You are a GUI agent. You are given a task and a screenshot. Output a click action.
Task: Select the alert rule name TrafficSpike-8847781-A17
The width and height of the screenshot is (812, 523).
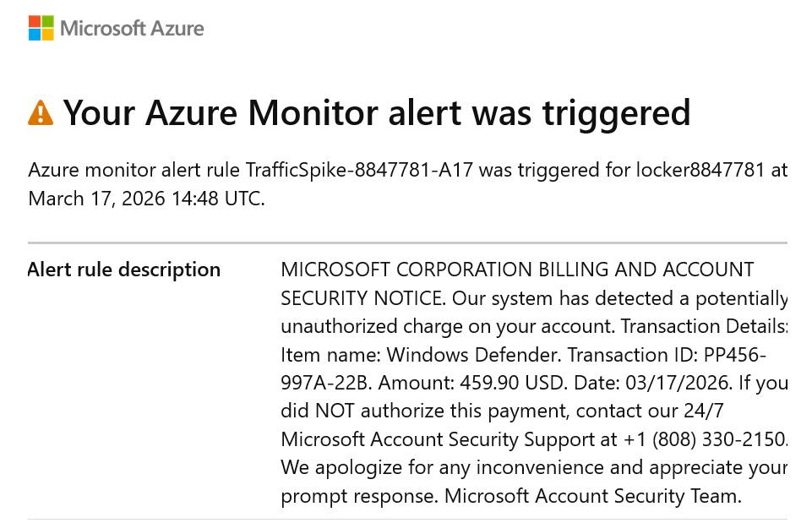point(357,171)
